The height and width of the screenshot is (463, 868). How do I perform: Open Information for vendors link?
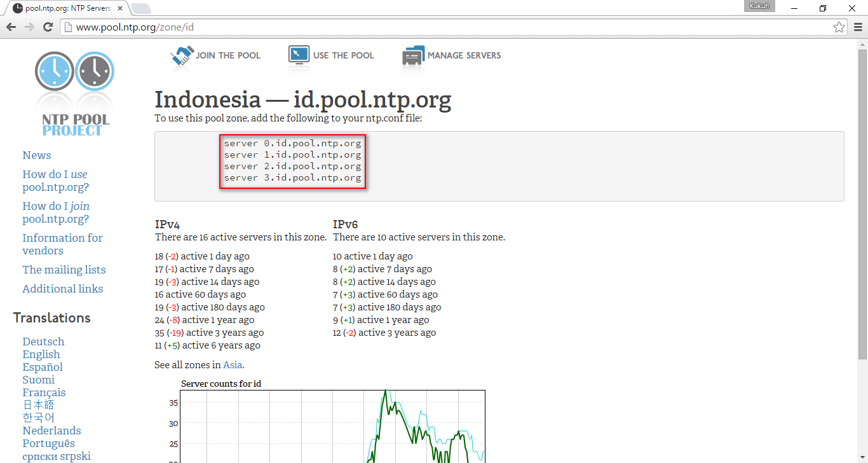(x=62, y=244)
